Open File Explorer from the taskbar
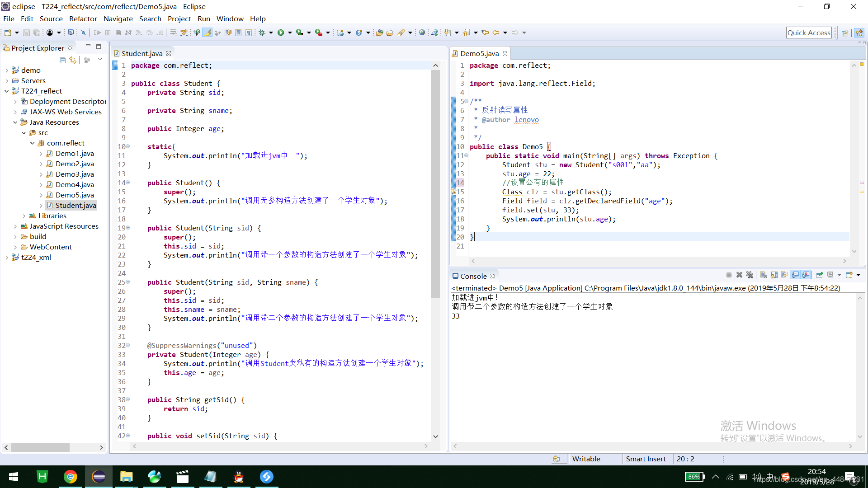The width and height of the screenshot is (868, 488). coord(126,476)
